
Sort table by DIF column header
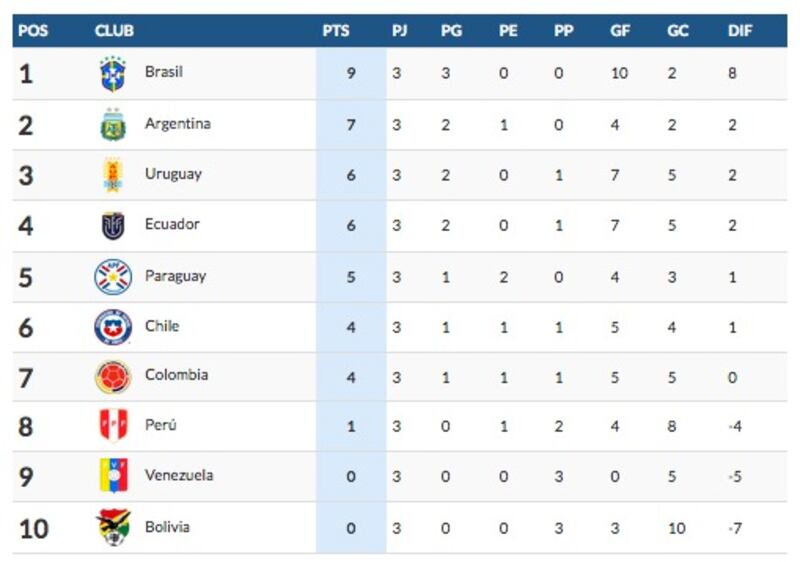(740, 31)
